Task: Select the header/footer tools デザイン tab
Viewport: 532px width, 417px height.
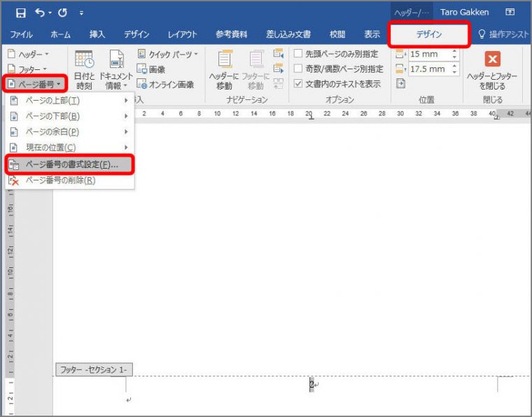Action: click(429, 34)
